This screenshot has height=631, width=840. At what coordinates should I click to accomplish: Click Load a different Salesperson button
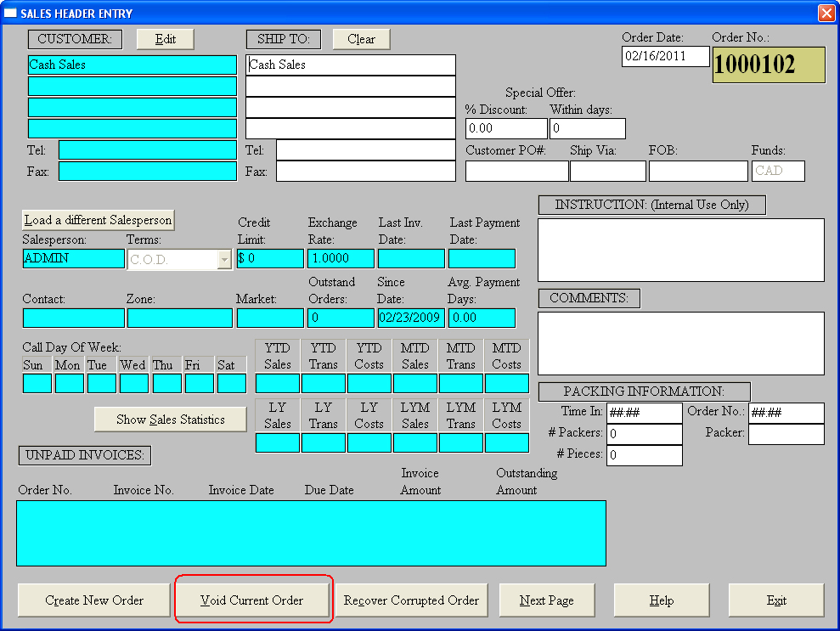98,220
